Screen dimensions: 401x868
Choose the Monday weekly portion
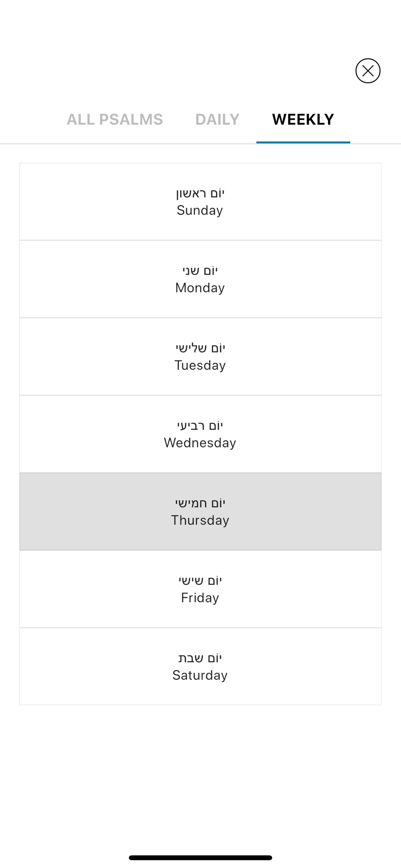[x=200, y=279]
